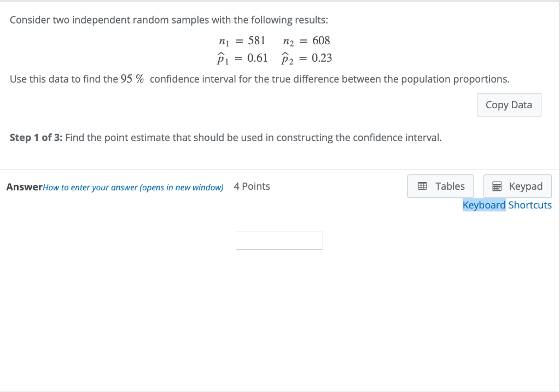Click the Step 1 of 3 heading

point(34,137)
